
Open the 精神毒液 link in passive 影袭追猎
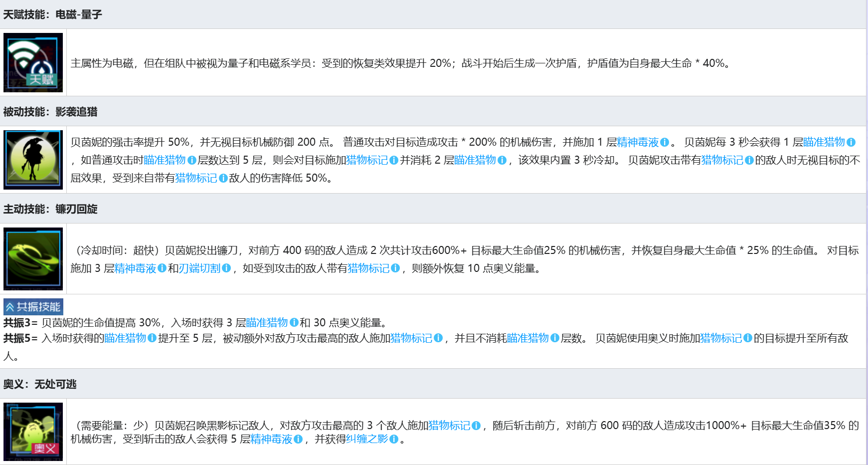click(638, 142)
